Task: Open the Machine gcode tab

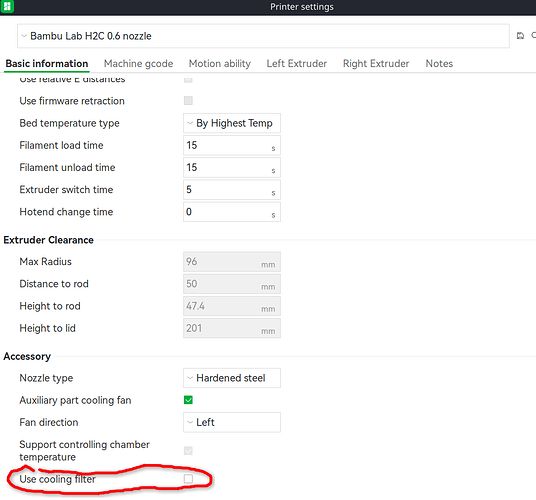Action: [x=138, y=64]
